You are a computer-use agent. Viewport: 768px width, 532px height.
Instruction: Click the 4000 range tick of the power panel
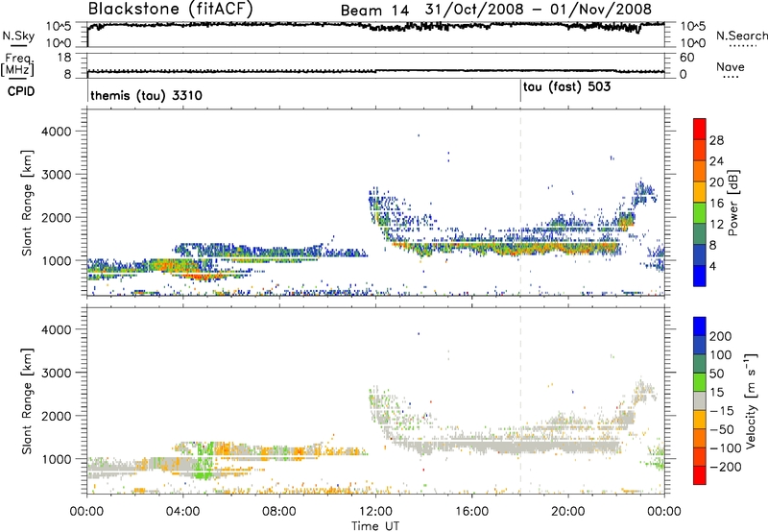pyautogui.click(x=57, y=132)
